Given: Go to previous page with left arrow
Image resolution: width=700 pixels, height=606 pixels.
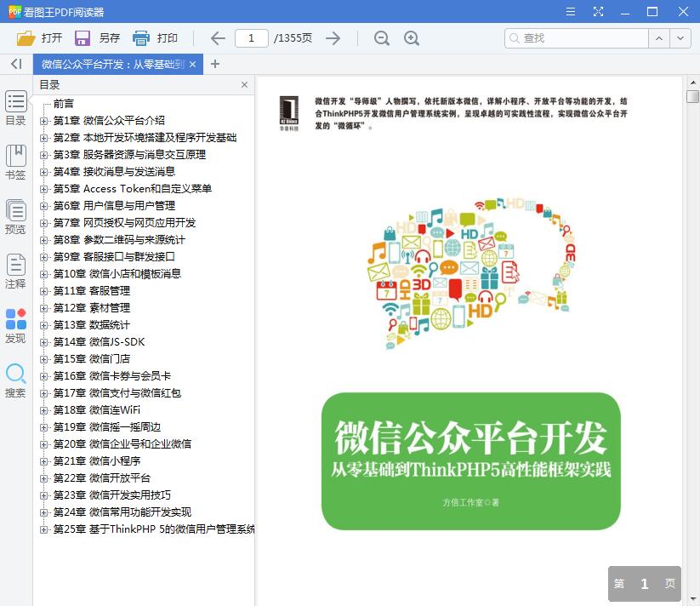Looking at the screenshot, I should click(x=218, y=38).
